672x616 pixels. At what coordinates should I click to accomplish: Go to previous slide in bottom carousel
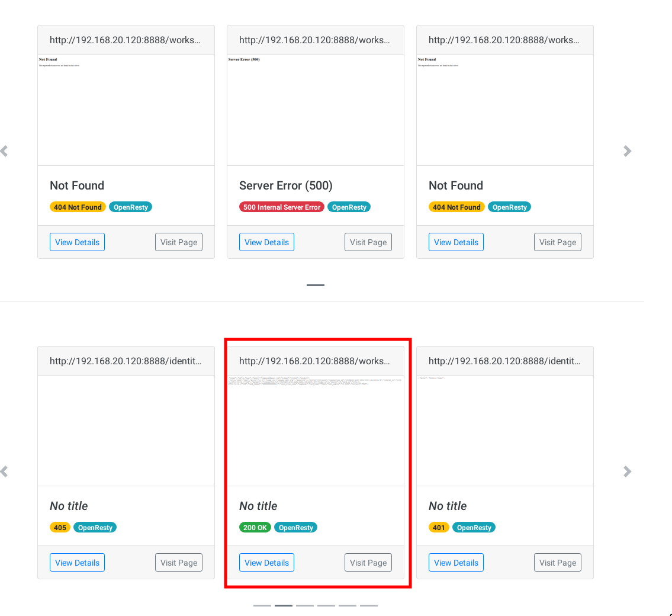(x=4, y=471)
